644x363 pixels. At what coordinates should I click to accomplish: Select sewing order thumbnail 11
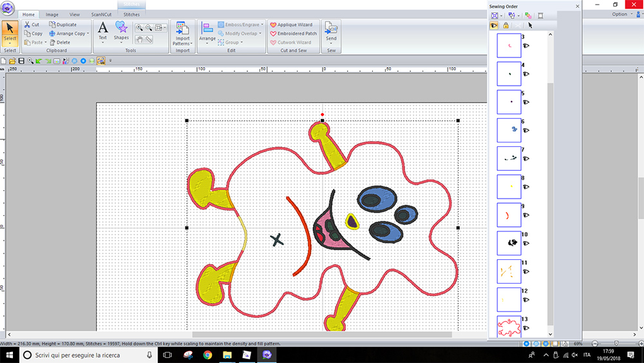click(x=509, y=271)
